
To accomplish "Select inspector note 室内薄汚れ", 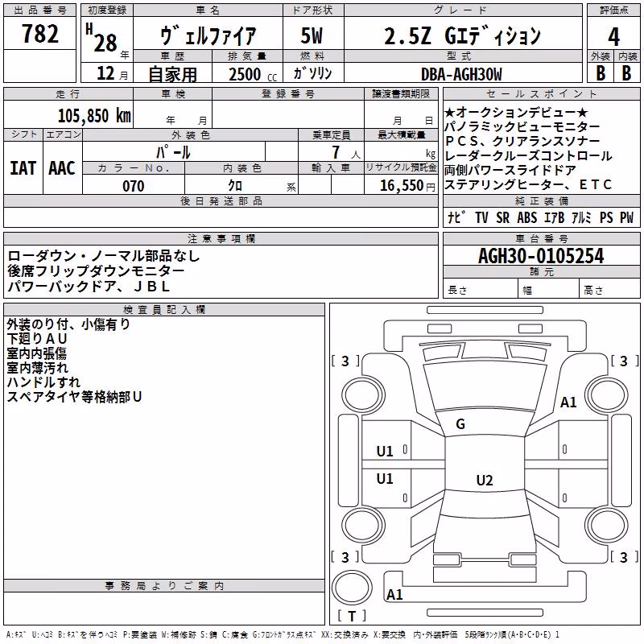I will tap(37, 368).
